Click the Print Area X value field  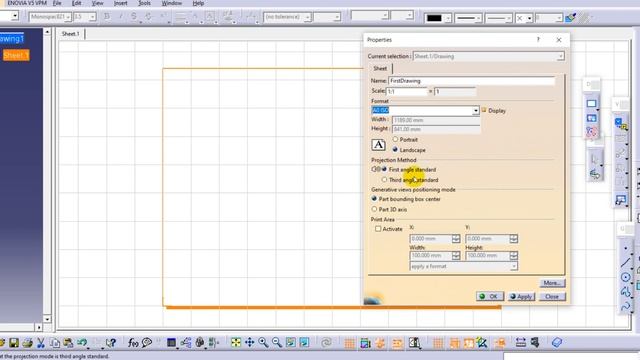pyautogui.click(x=431, y=239)
